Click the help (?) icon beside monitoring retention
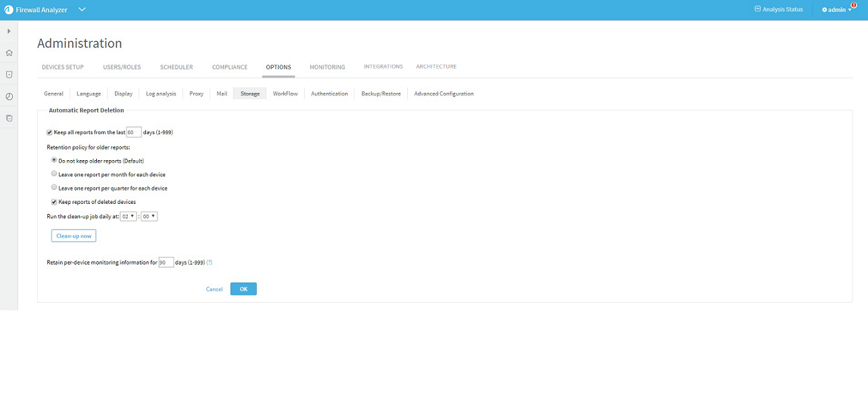868x393 pixels. pos(209,262)
